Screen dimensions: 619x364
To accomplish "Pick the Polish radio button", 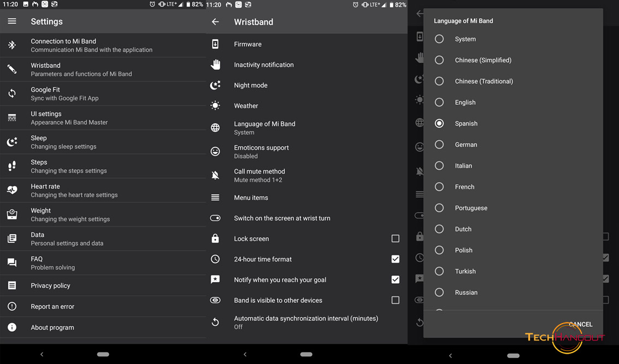I will click(439, 249).
